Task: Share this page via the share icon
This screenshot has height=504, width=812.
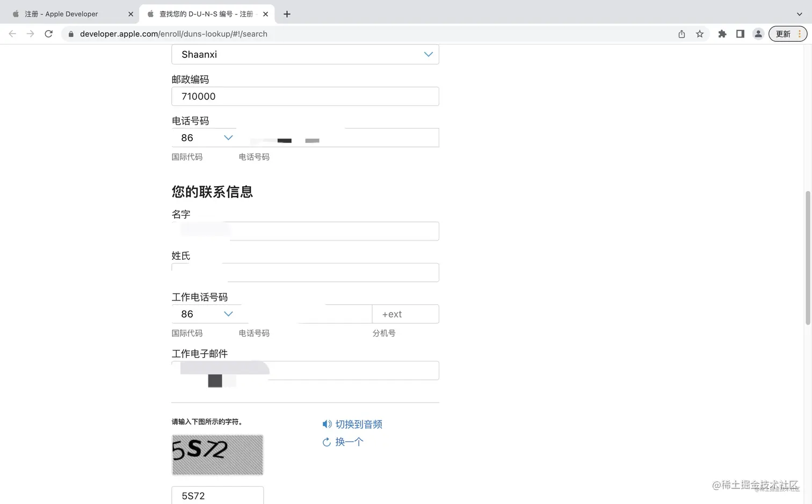Action: [682, 34]
